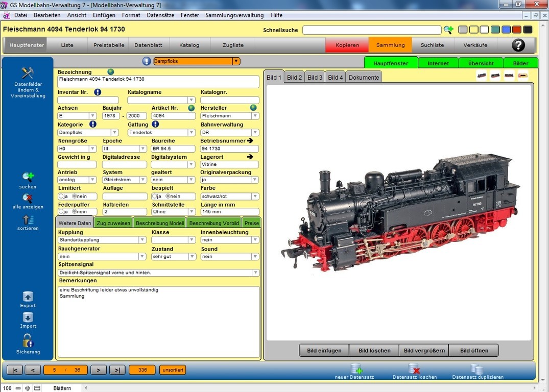This screenshot has height=392, width=549.
Task: Select the green color swatch
Action: (495, 30)
